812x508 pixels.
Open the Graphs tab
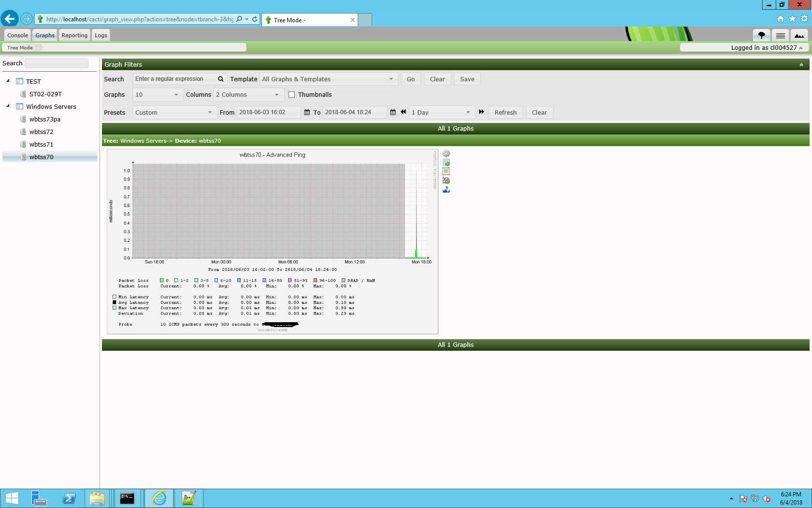(45, 35)
